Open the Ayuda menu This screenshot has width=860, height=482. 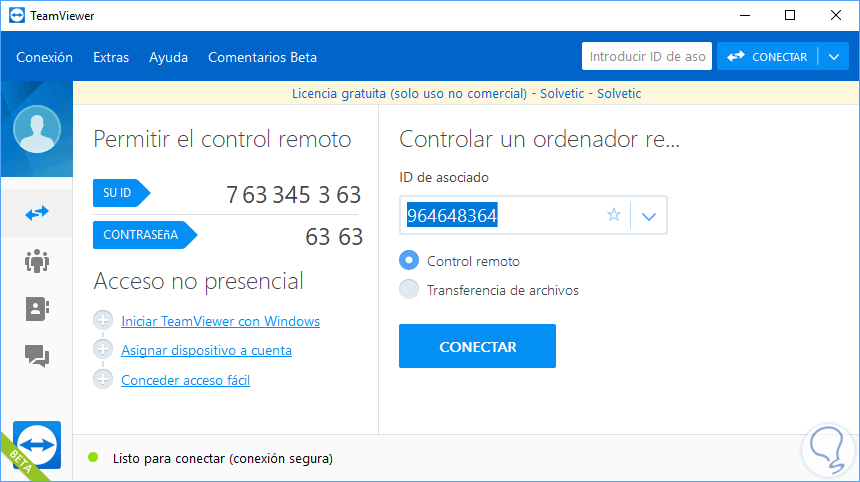(168, 57)
